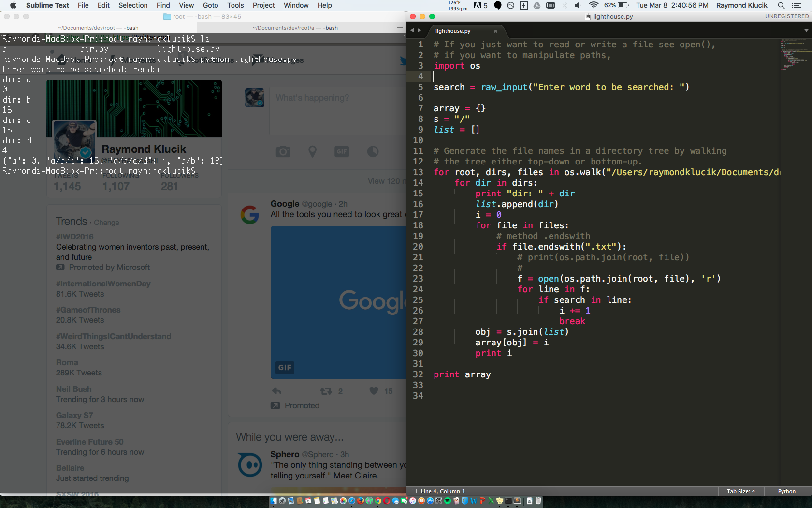Open Spotlight search magnifier
Viewport: 812px width, 508px height.
pos(781,5)
